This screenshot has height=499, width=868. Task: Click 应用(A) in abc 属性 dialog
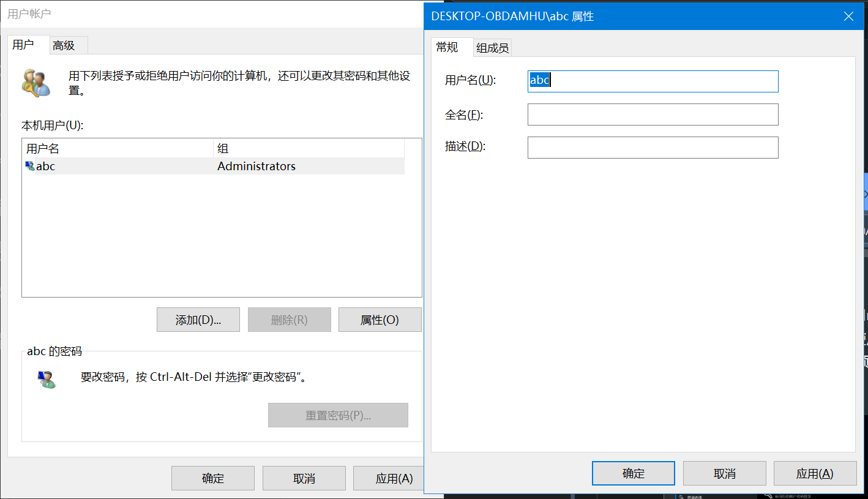815,473
